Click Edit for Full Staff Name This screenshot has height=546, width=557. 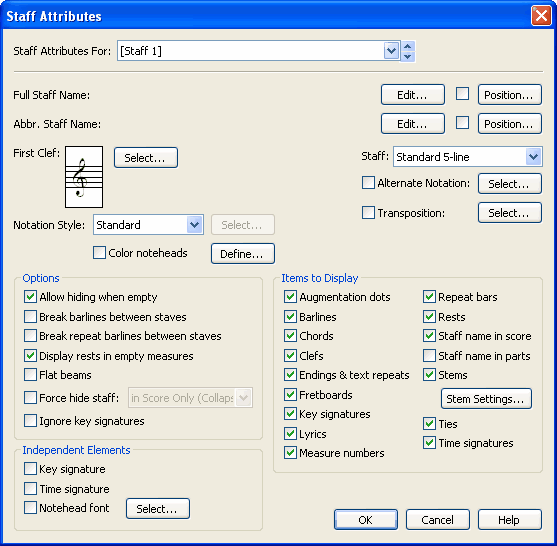click(x=413, y=94)
